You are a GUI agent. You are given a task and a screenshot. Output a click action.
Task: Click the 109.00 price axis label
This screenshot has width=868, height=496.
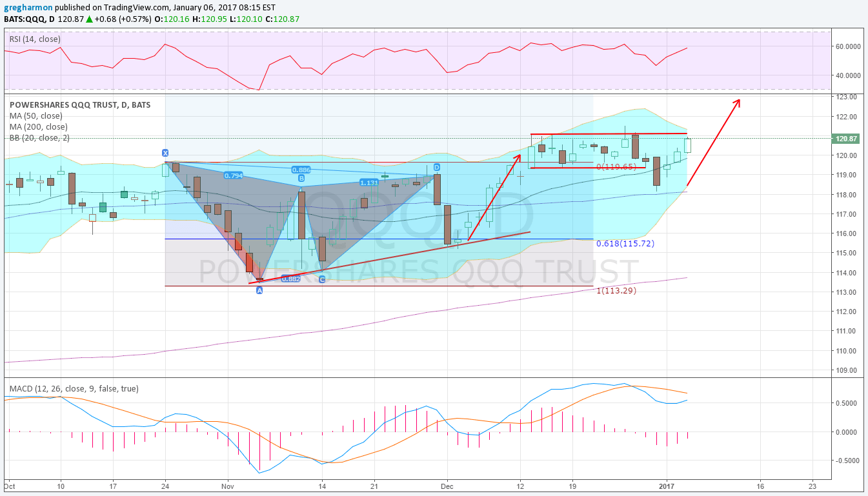tap(846, 370)
